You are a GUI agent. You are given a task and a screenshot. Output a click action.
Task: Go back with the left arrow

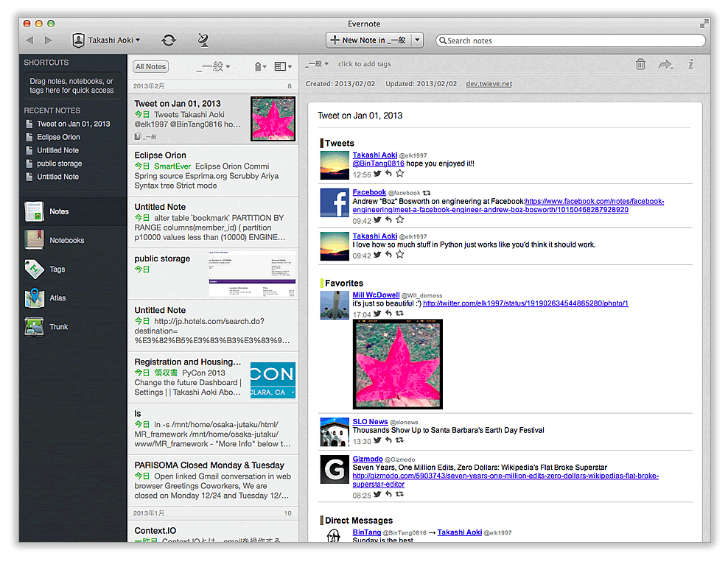tap(30, 40)
